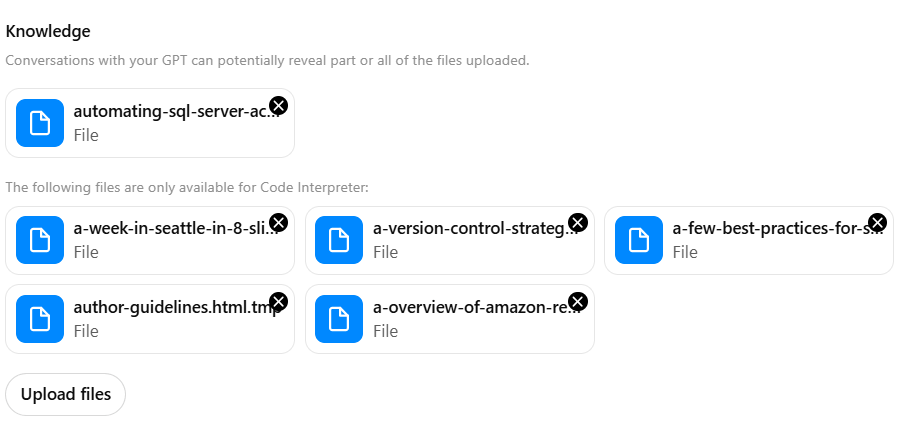Remove the author-guidelines.html file
This screenshot has height=430, width=913.
point(279,301)
